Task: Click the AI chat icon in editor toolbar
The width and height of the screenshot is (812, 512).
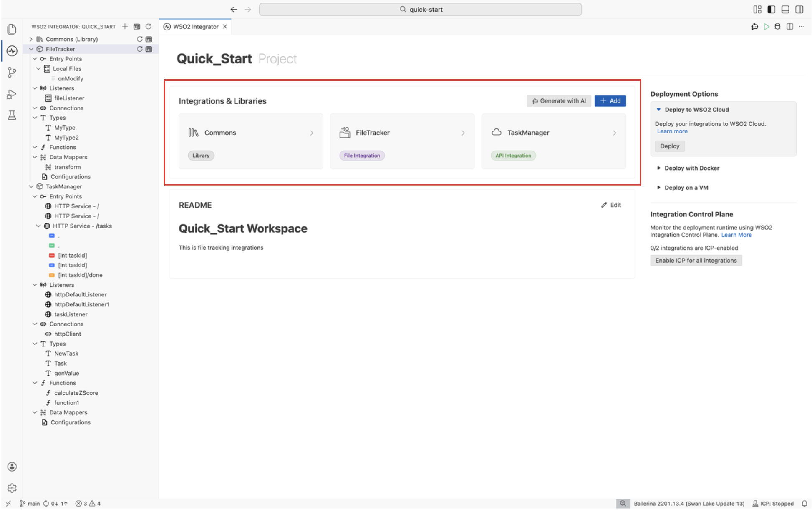Action: (755, 26)
